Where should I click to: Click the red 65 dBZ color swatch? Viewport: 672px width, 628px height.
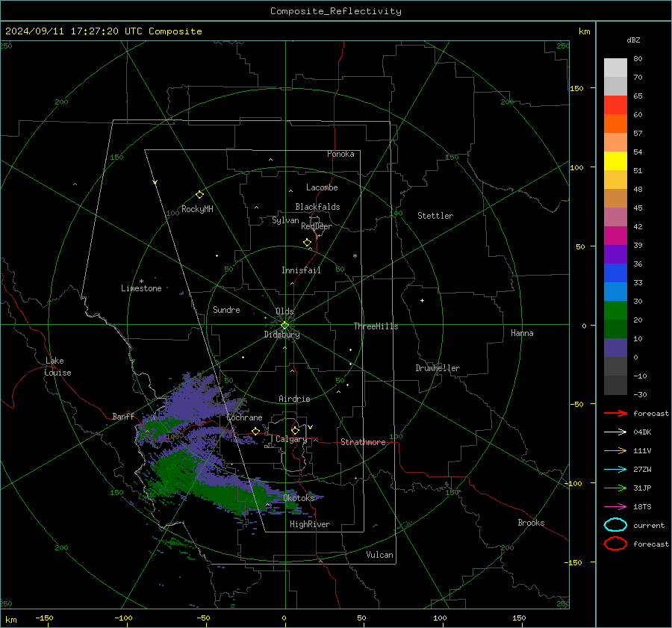615,105
